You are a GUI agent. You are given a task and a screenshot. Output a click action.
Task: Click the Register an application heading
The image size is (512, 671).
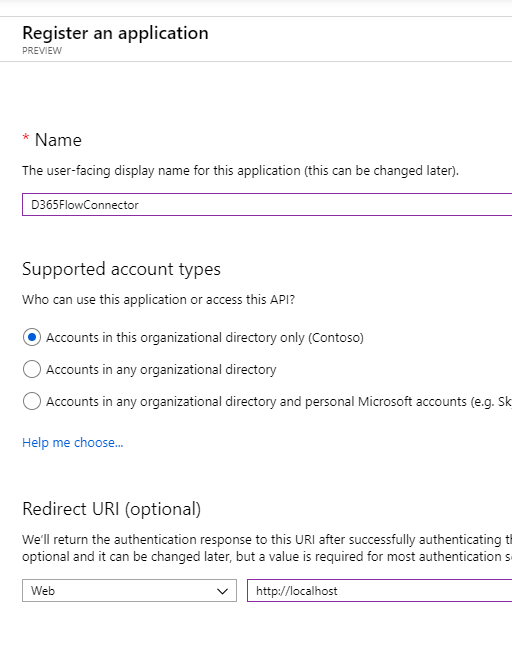point(116,33)
